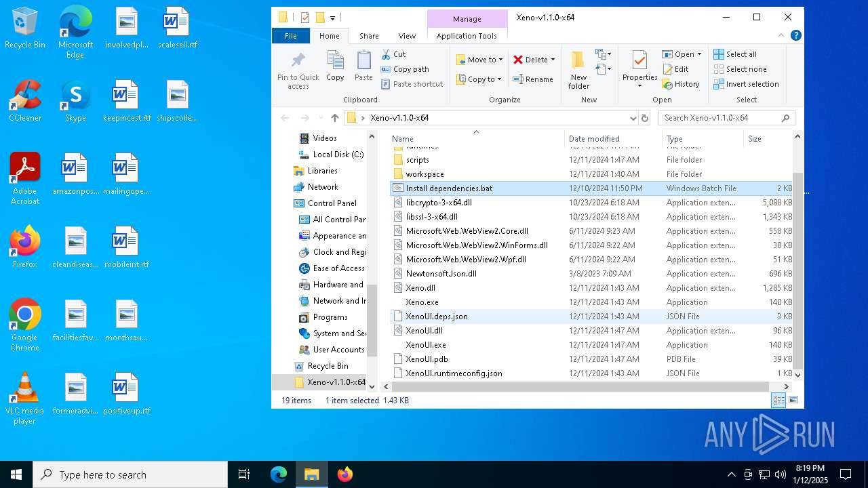868x488 pixels.
Task: Click the Windows Start button
Action: [16, 474]
